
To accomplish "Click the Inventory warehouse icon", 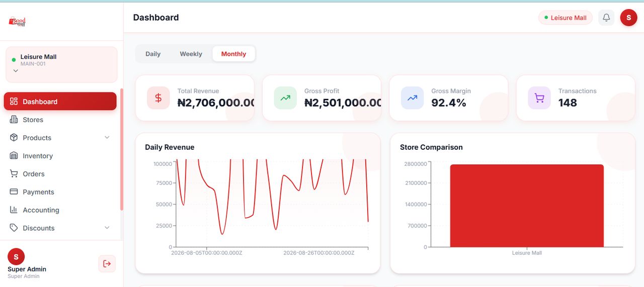I will click(x=14, y=155).
